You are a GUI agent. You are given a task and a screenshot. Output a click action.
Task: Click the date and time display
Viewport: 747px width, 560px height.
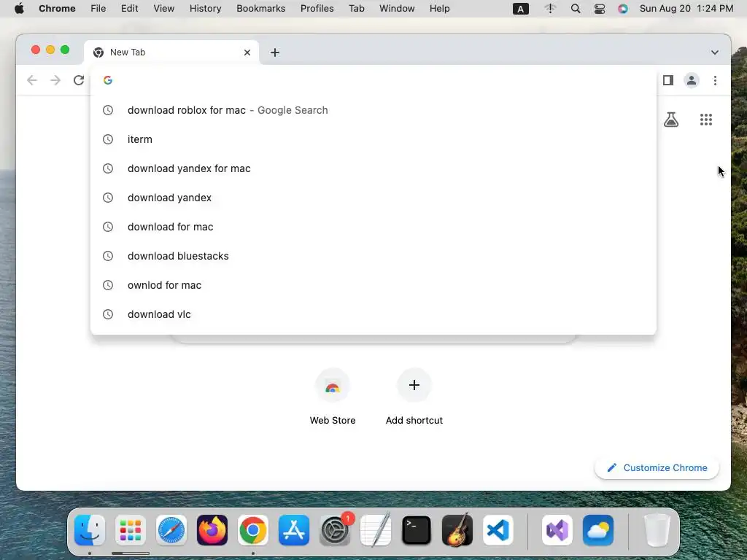point(686,9)
